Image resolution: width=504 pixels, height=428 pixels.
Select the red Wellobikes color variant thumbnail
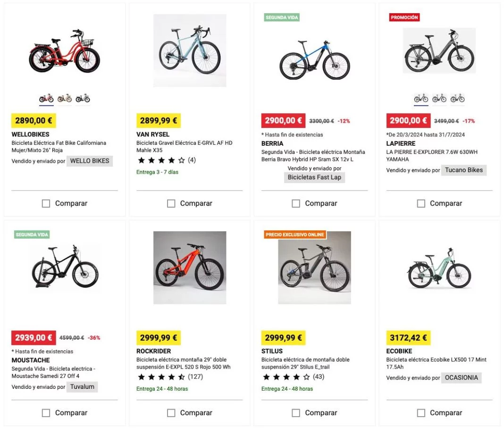coord(46,98)
